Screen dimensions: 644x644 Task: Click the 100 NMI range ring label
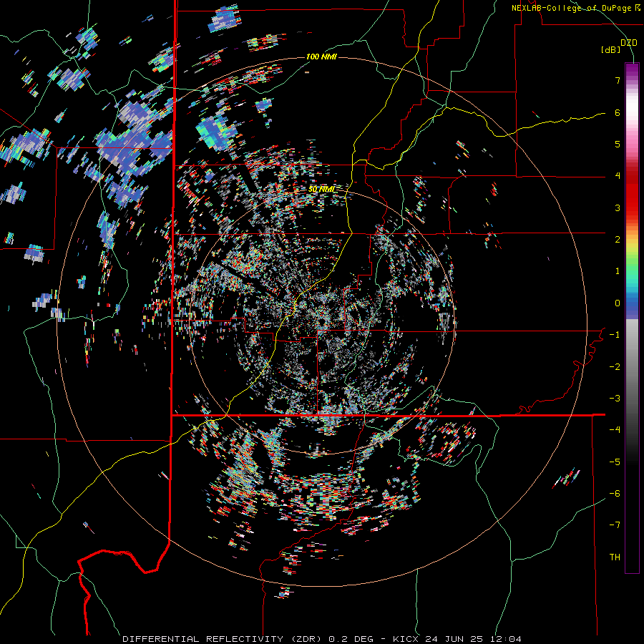[x=321, y=57]
